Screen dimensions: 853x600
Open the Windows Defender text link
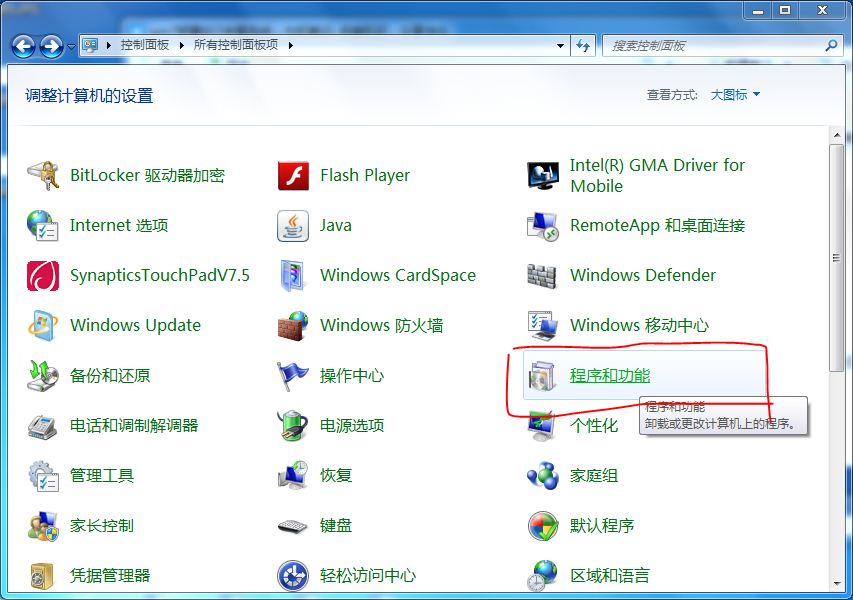(x=643, y=275)
